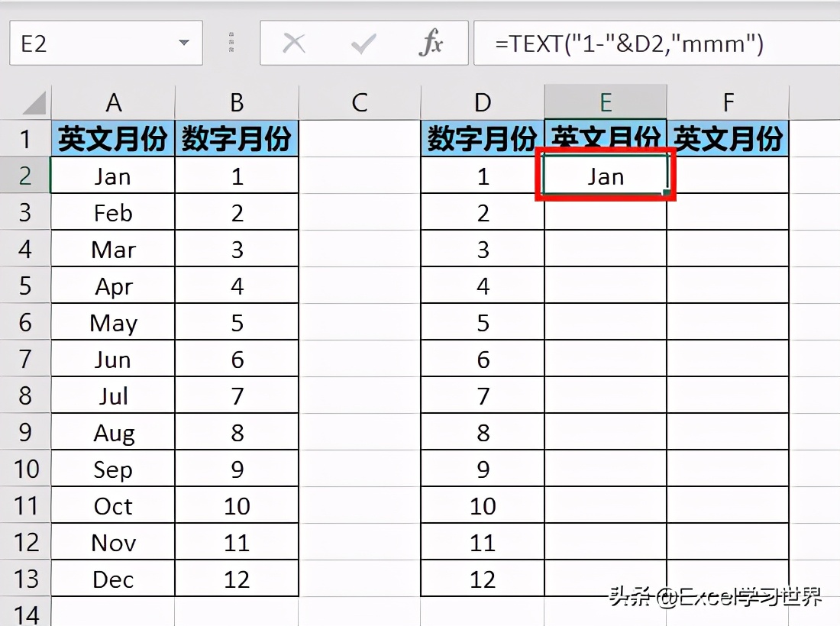Select cell D4 with value 3
840x626 pixels.
(483, 249)
